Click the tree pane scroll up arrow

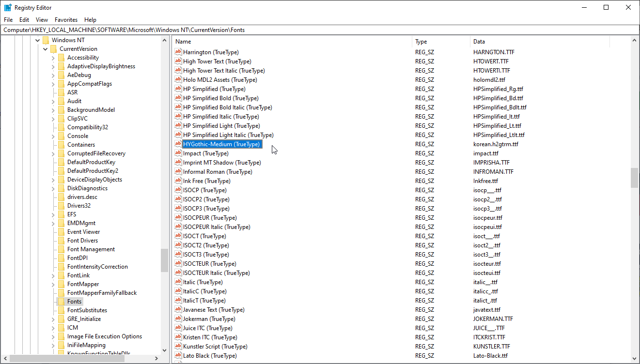[x=164, y=41]
